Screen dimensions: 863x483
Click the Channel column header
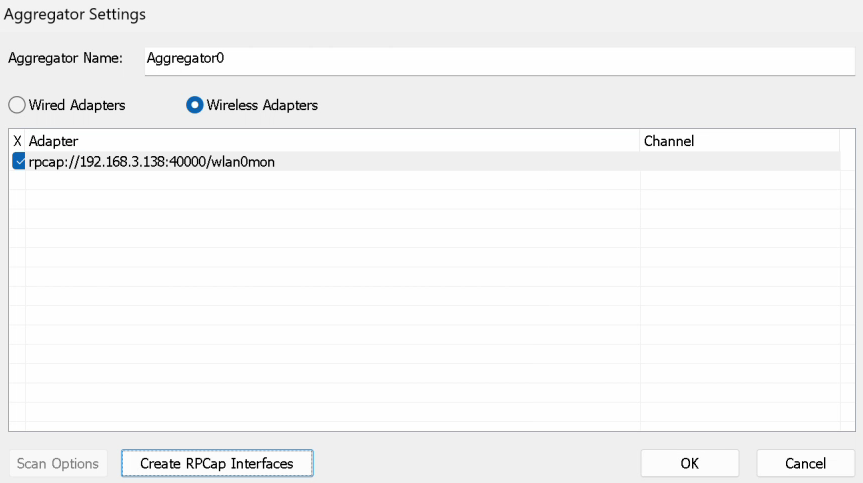pyautogui.click(x=740, y=141)
